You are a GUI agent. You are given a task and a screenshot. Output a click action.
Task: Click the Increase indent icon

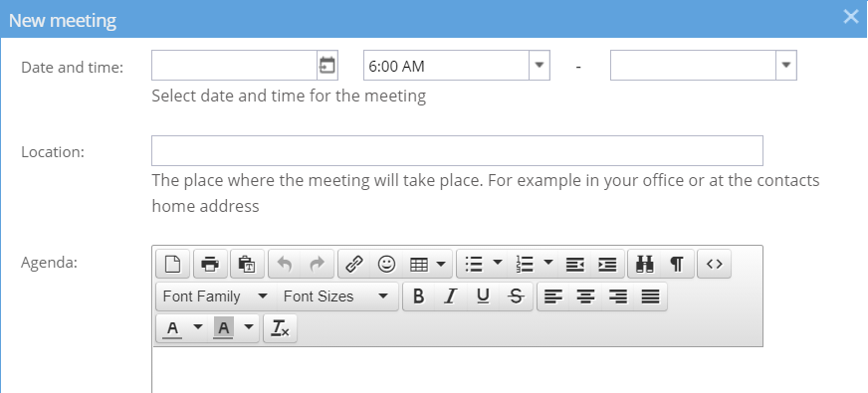pyautogui.click(x=607, y=265)
